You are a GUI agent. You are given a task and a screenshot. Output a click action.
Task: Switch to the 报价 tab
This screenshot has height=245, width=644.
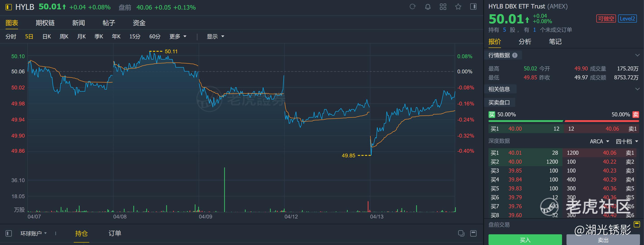click(x=495, y=41)
